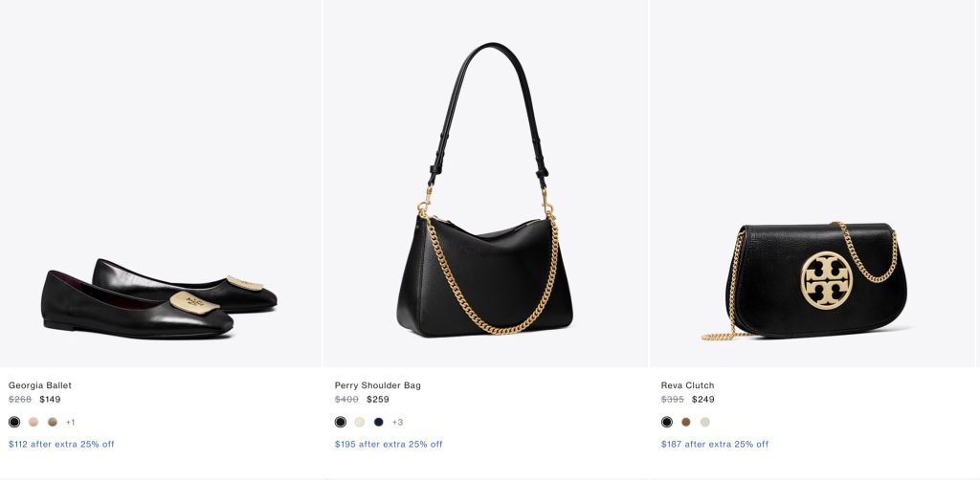
Task: Click "$195 after extra 25% off" promo
Action: tap(389, 444)
